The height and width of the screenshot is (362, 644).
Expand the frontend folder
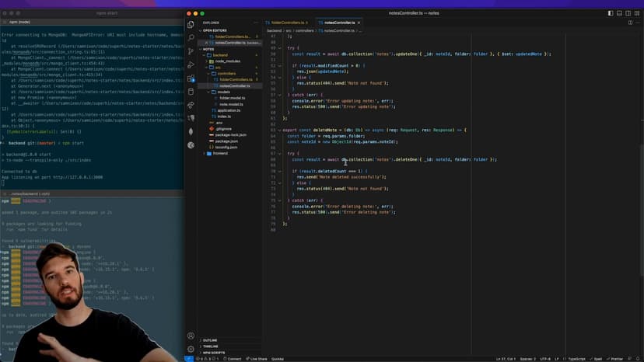point(216,153)
